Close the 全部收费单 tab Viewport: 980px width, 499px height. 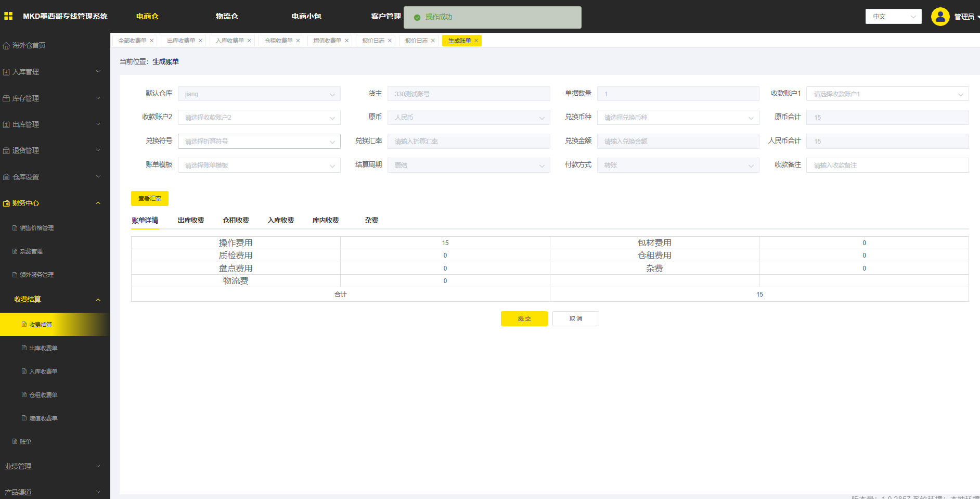click(x=152, y=41)
